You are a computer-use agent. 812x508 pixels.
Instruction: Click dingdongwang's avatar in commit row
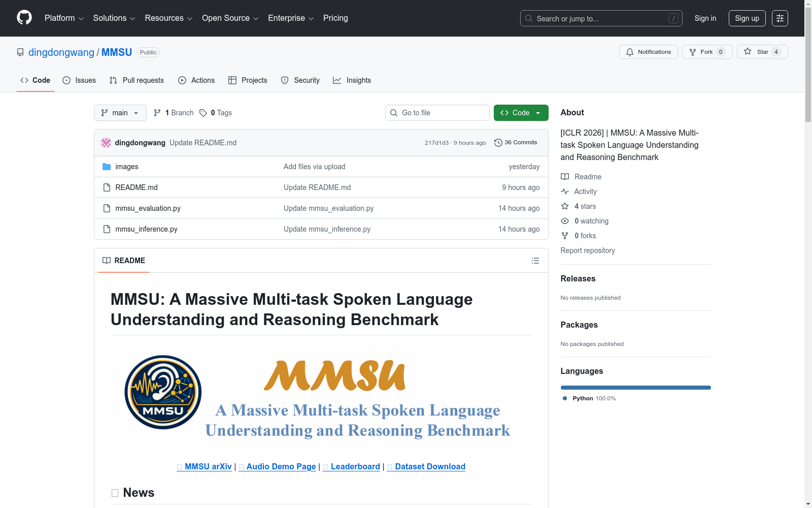coord(106,143)
